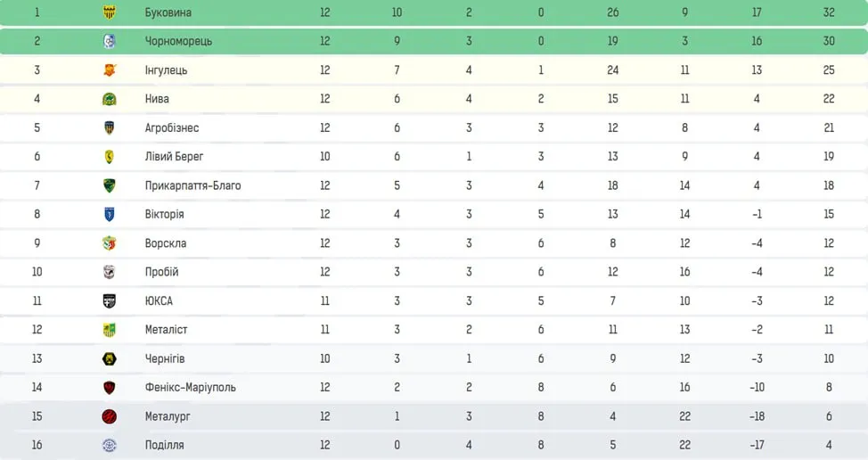Click the Поділля club crest icon
This screenshot has height=460, width=868.
point(110,445)
